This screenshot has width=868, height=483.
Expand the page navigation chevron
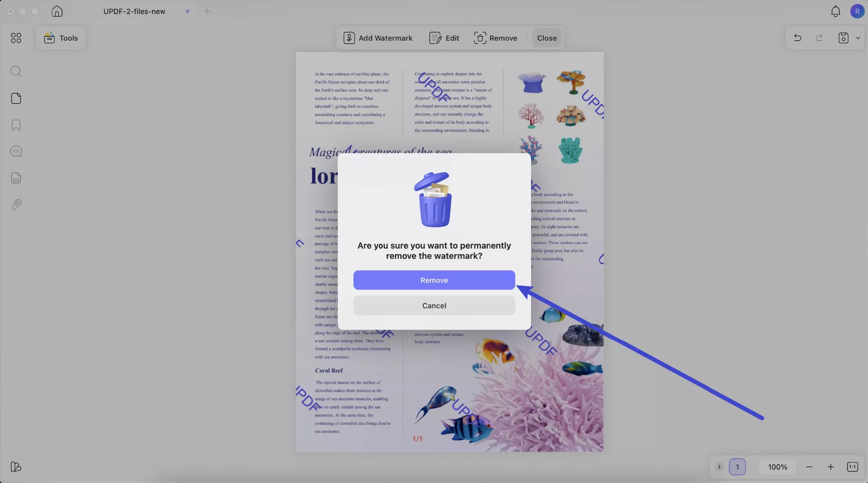pyautogui.click(x=719, y=467)
